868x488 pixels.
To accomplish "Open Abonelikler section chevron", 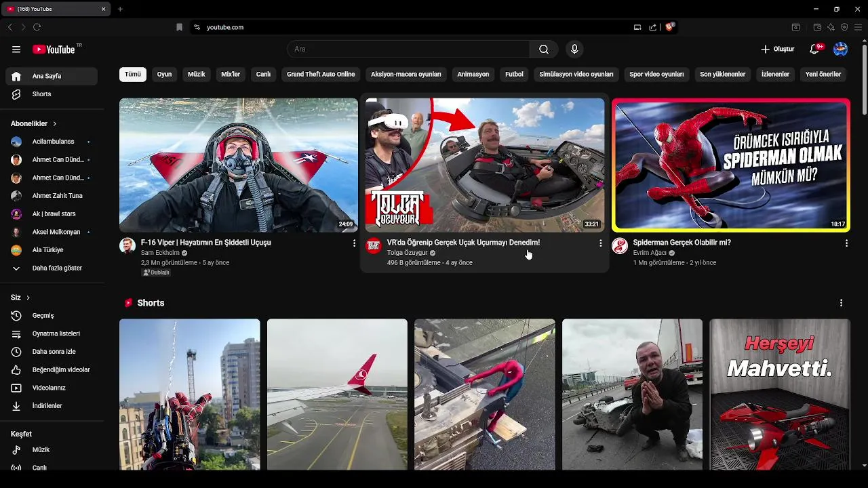I will coord(55,124).
